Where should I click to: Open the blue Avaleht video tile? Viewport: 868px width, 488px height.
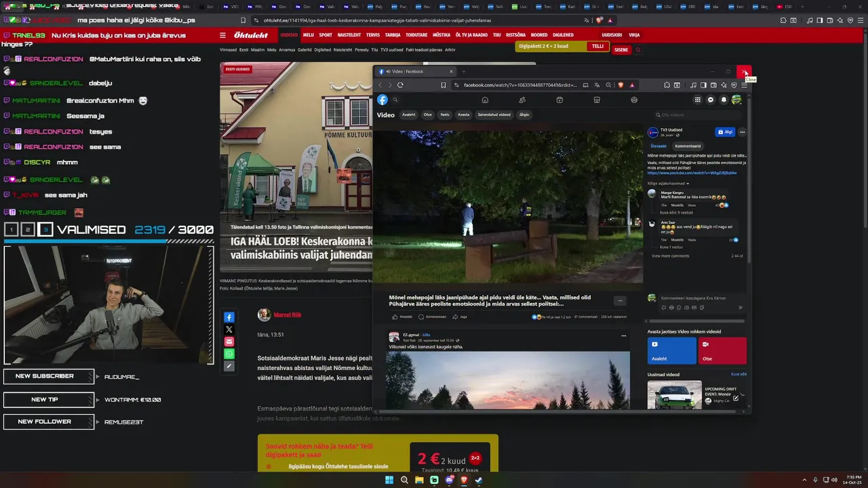click(672, 350)
